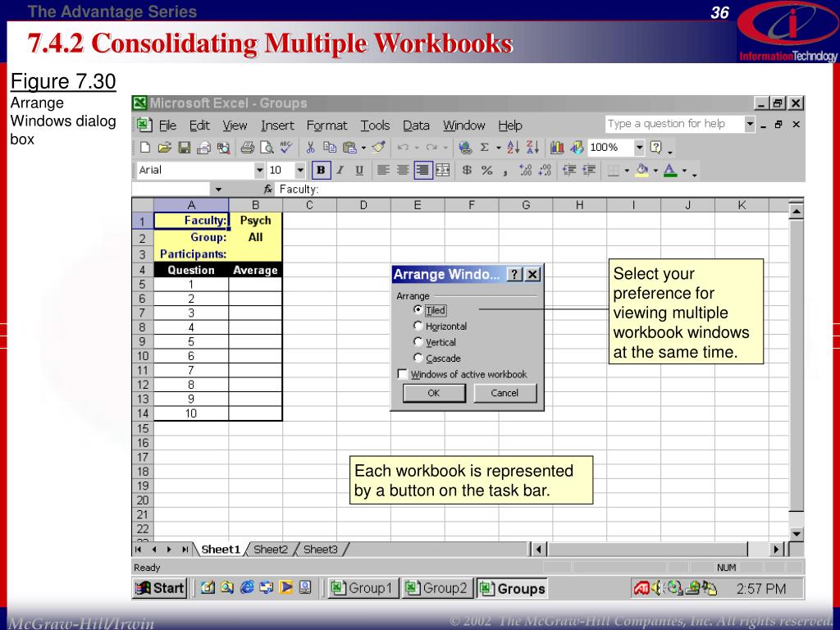The width and height of the screenshot is (840, 630).
Task: Open the Borders dropdown arrow
Action: click(x=627, y=171)
